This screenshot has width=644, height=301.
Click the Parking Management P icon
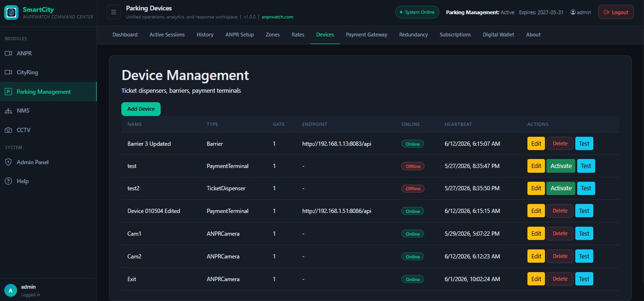[8, 92]
